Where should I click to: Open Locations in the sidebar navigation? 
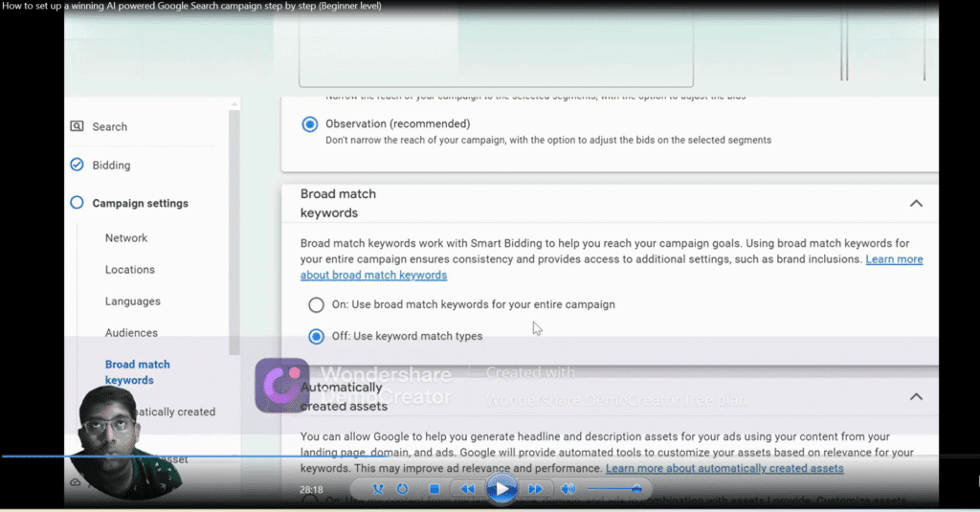(129, 270)
